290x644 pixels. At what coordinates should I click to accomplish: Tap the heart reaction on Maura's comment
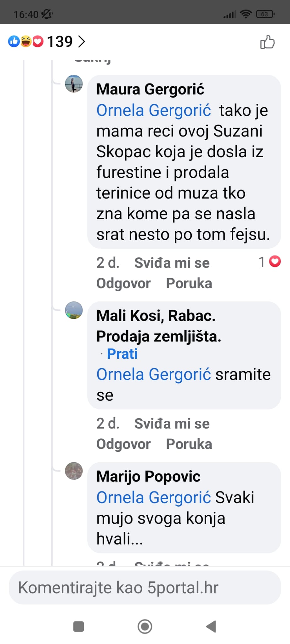[x=275, y=262]
